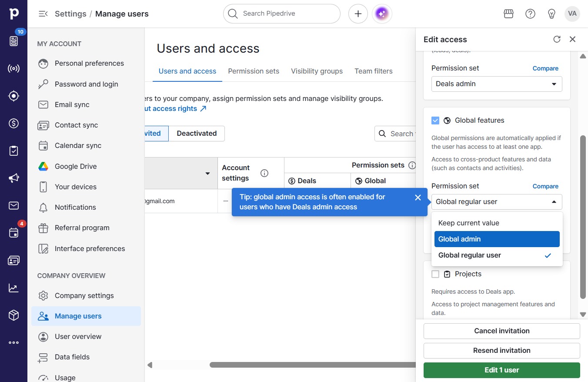Image resolution: width=588 pixels, height=382 pixels.
Task: Open the More ellipsis icon in sidebar
Action: (x=14, y=342)
